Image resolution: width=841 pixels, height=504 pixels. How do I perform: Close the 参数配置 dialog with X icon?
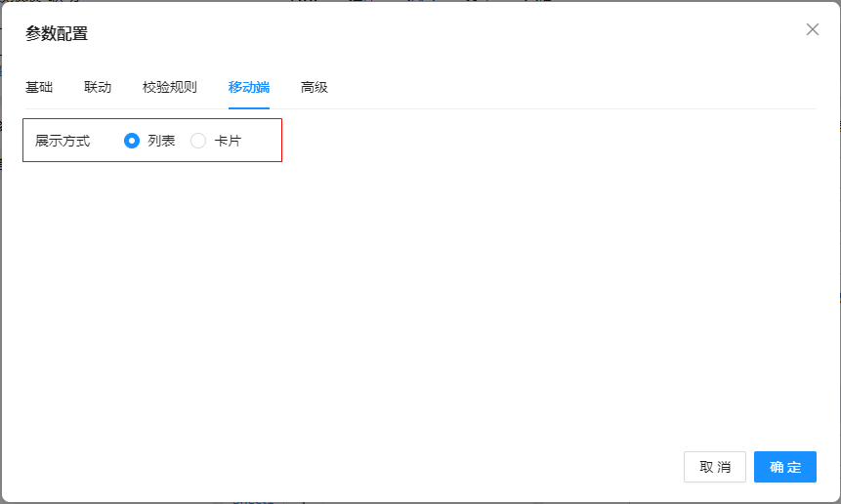tap(812, 29)
